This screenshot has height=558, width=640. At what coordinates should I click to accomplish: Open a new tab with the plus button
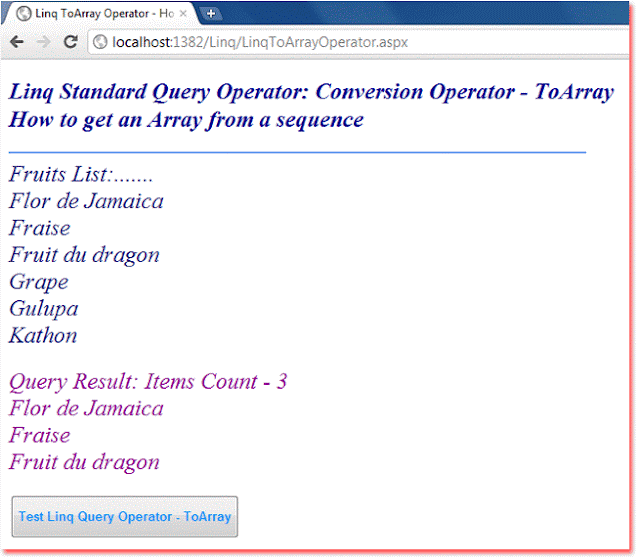click(x=211, y=14)
